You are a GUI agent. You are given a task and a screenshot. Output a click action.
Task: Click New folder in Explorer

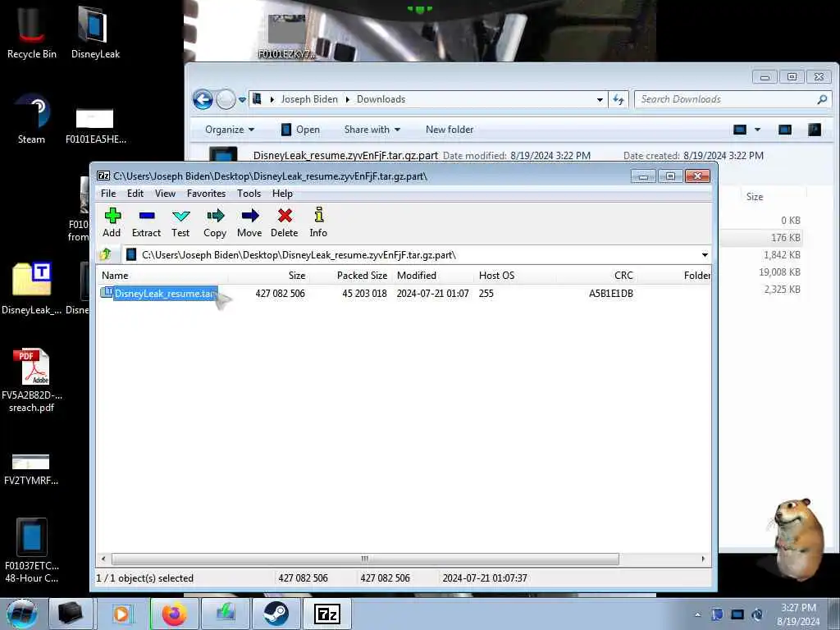pos(450,130)
